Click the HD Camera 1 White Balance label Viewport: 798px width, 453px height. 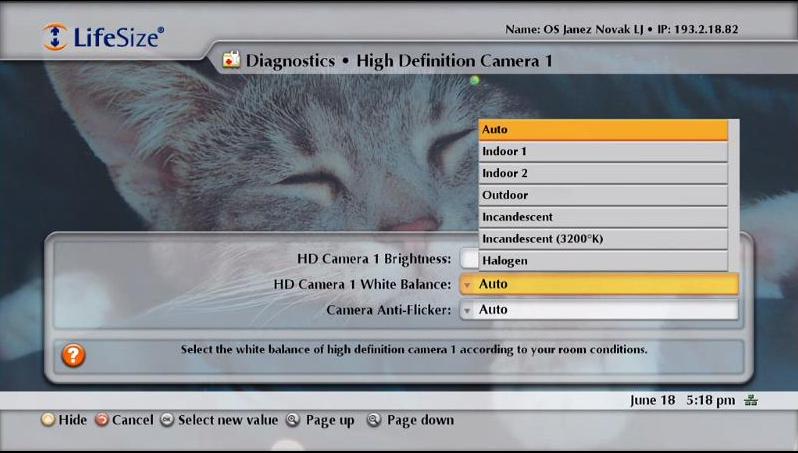[x=362, y=284]
